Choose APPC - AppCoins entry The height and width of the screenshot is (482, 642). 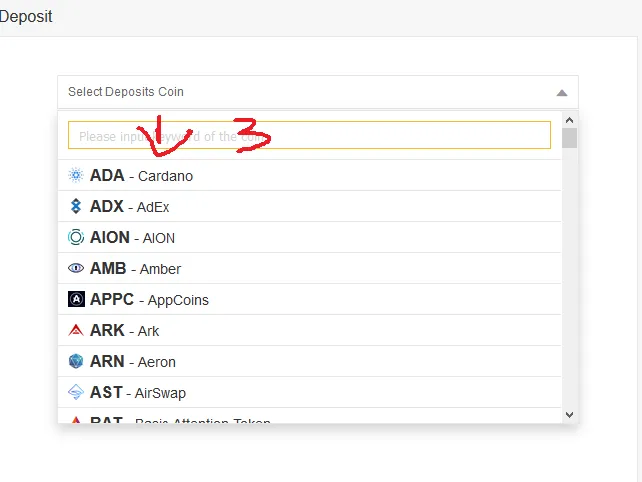[310, 299]
